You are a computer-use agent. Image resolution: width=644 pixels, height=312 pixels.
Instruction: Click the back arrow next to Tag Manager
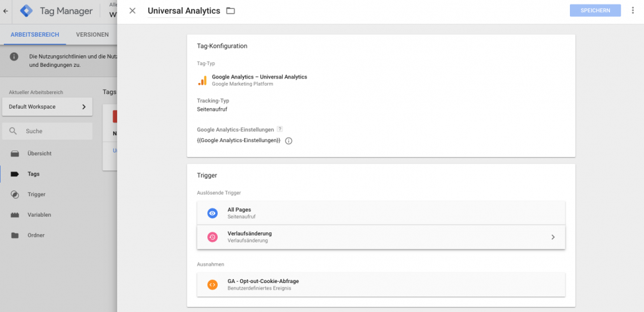pyautogui.click(x=6, y=11)
